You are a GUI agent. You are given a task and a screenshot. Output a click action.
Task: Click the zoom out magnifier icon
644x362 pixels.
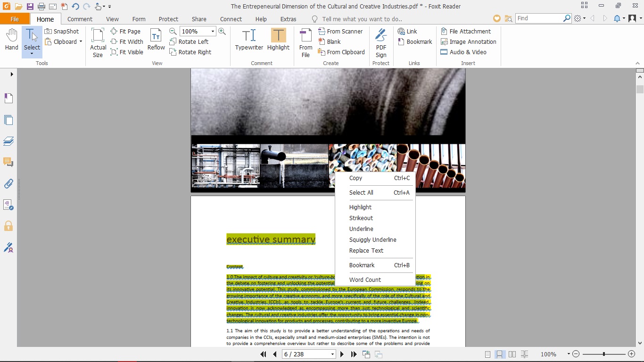(x=173, y=31)
